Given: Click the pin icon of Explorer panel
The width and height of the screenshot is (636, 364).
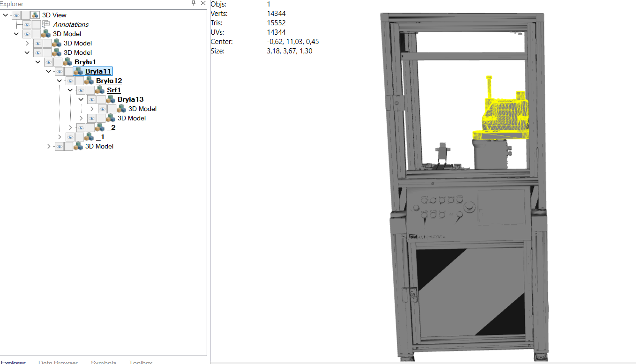Looking at the screenshot, I should (194, 3).
